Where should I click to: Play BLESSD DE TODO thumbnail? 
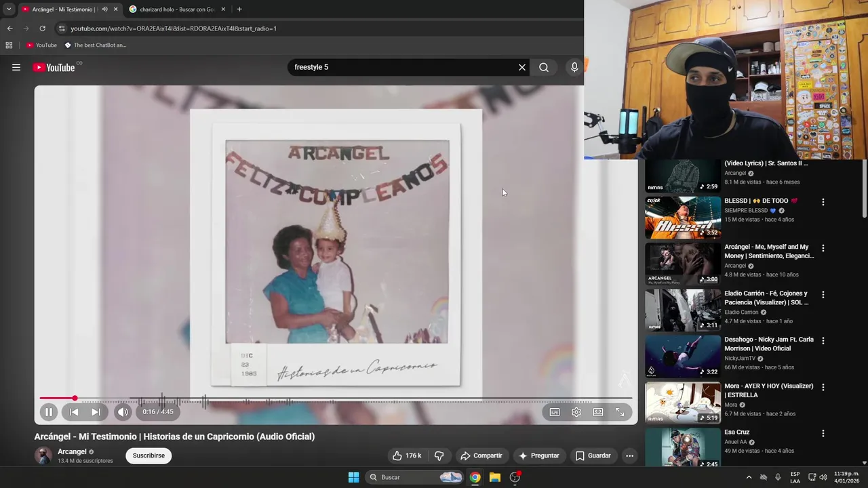tap(683, 218)
